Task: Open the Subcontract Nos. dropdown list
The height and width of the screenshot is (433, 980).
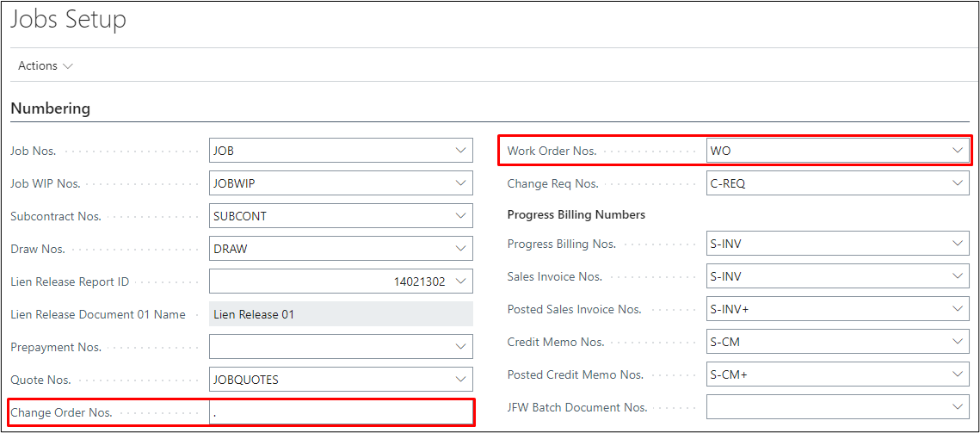Action: pyautogui.click(x=461, y=216)
